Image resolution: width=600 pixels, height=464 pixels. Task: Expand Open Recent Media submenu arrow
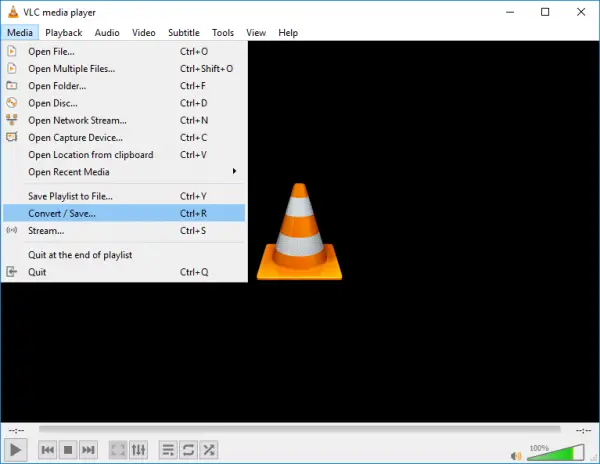pyautogui.click(x=234, y=171)
